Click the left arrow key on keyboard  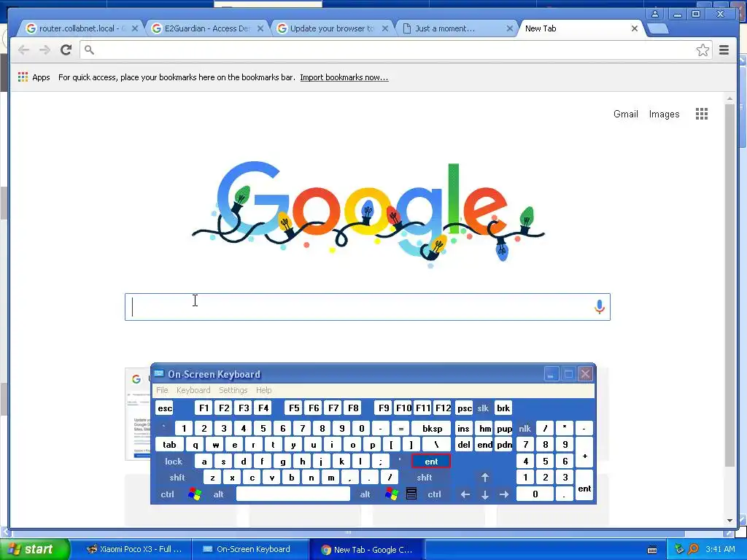[465, 494]
